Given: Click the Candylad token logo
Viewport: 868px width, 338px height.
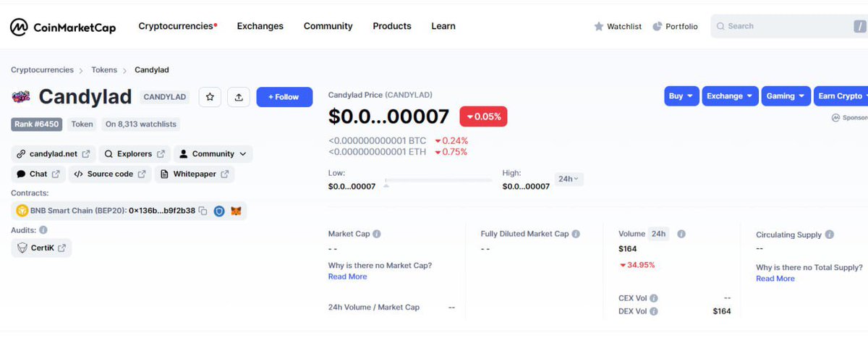Looking at the screenshot, I should (21, 97).
